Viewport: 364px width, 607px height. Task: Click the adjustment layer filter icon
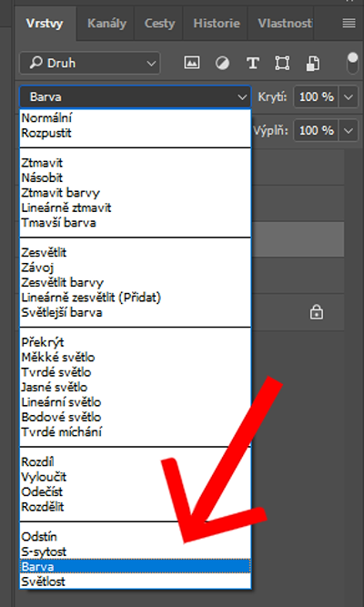[222, 63]
